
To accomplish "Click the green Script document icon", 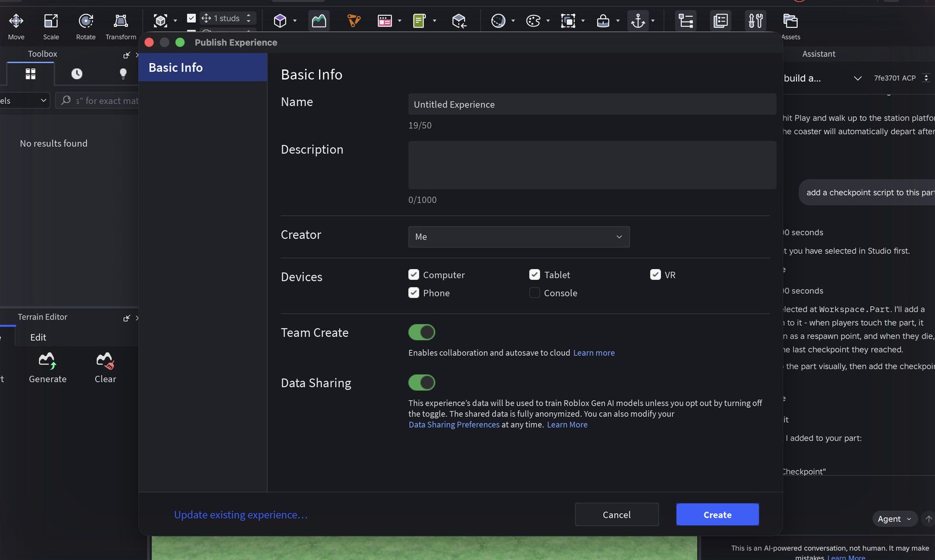I will click(419, 21).
